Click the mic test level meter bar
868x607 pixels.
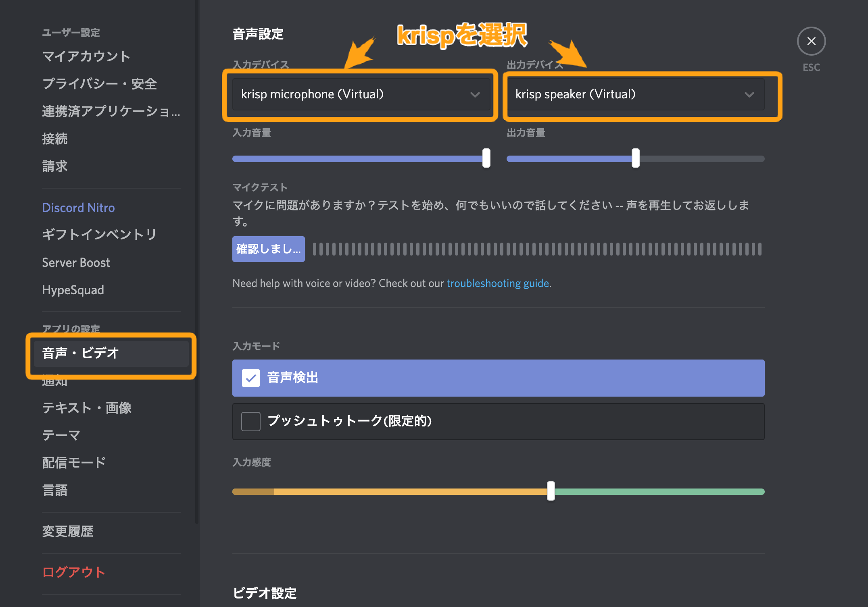click(537, 249)
